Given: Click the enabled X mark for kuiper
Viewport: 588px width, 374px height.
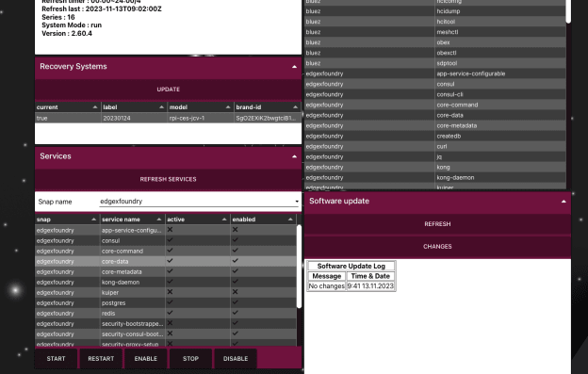Looking at the screenshot, I should pos(236,291).
